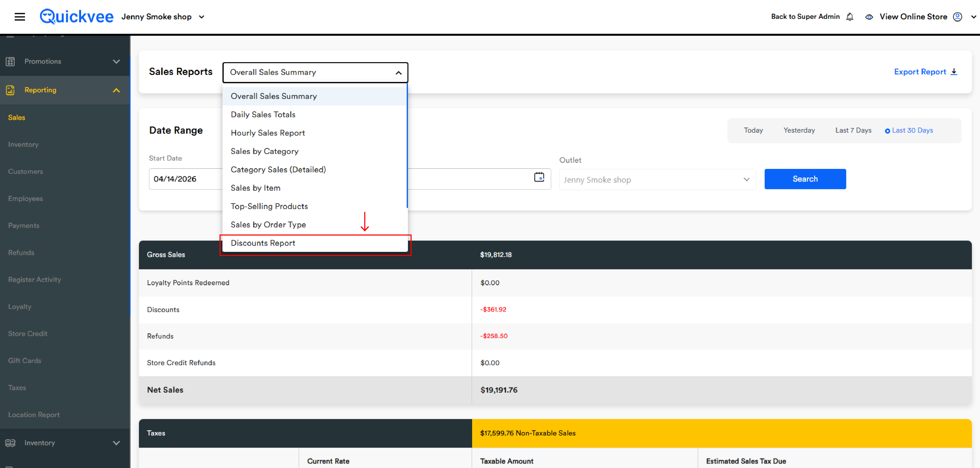Click the blue Search button
The height and width of the screenshot is (468, 980).
click(805, 179)
